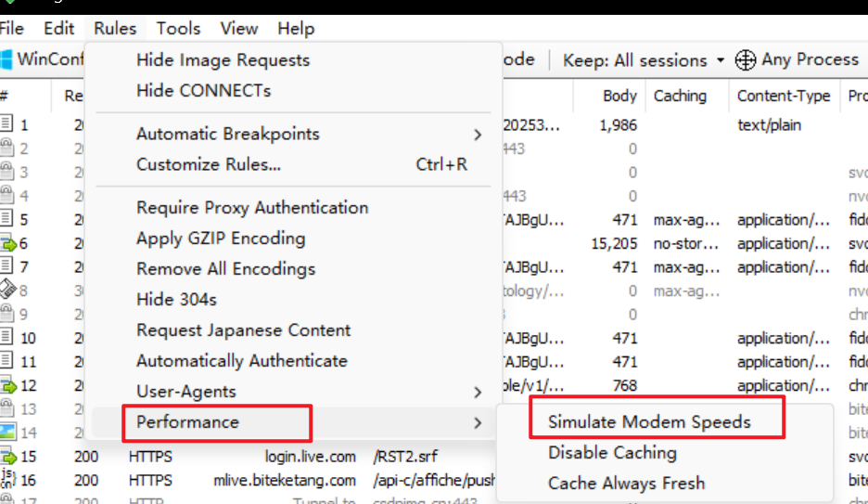This screenshot has height=504, width=868.
Task: Click no-stor... caching cell
Action: click(x=686, y=244)
